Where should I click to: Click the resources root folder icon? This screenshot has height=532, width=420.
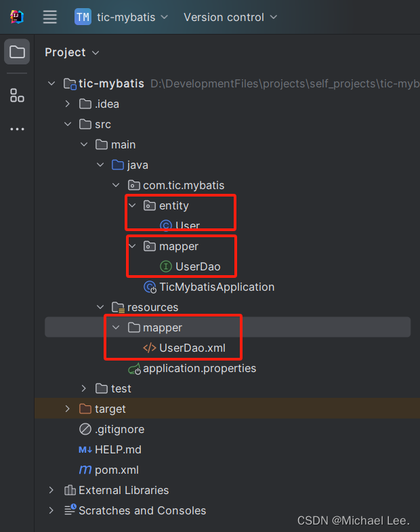tap(118, 308)
